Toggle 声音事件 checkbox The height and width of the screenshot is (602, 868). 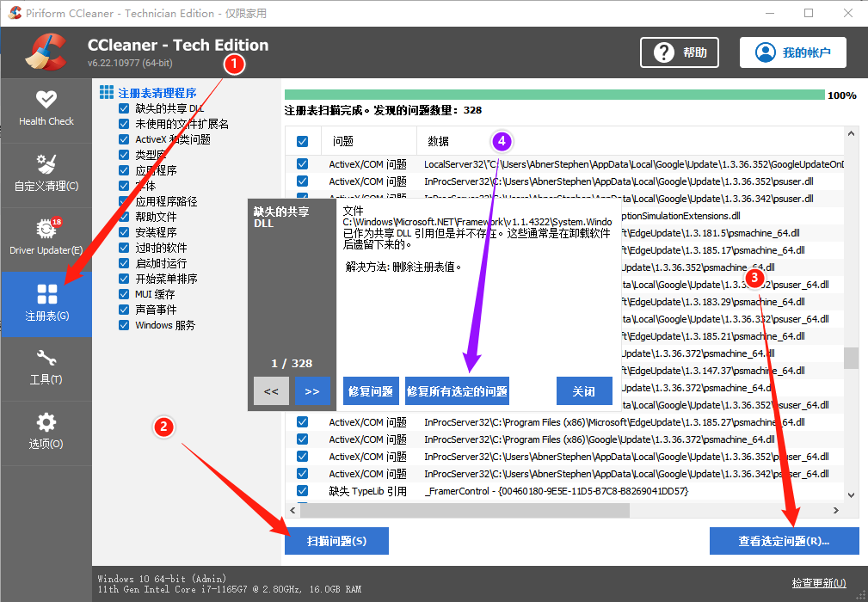tap(124, 310)
